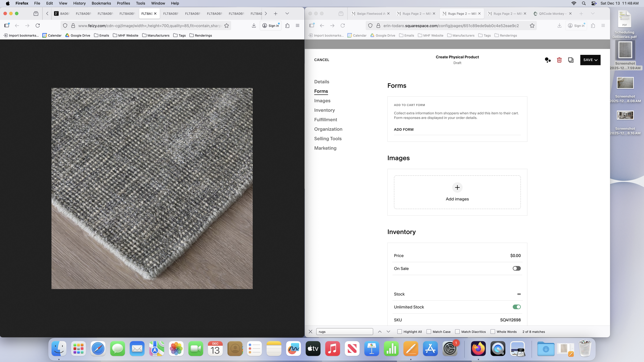Reload the feizy.com image page
644x362 pixels.
pyautogui.click(x=38, y=25)
